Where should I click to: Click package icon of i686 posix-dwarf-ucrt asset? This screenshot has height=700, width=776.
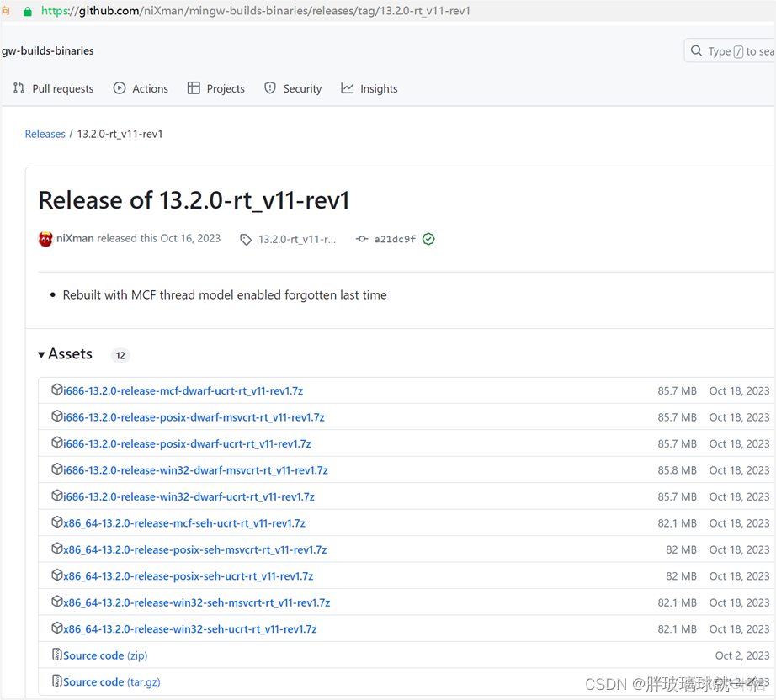pyautogui.click(x=57, y=443)
